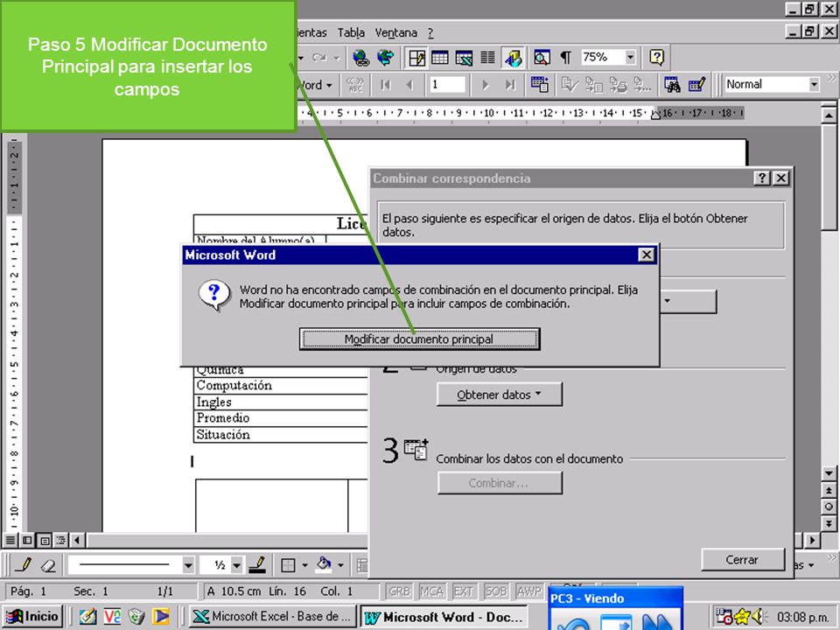Viewport: 840px width, 630px height.
Task: Click the merge to printer icon
Action: (x=618, y=85)
